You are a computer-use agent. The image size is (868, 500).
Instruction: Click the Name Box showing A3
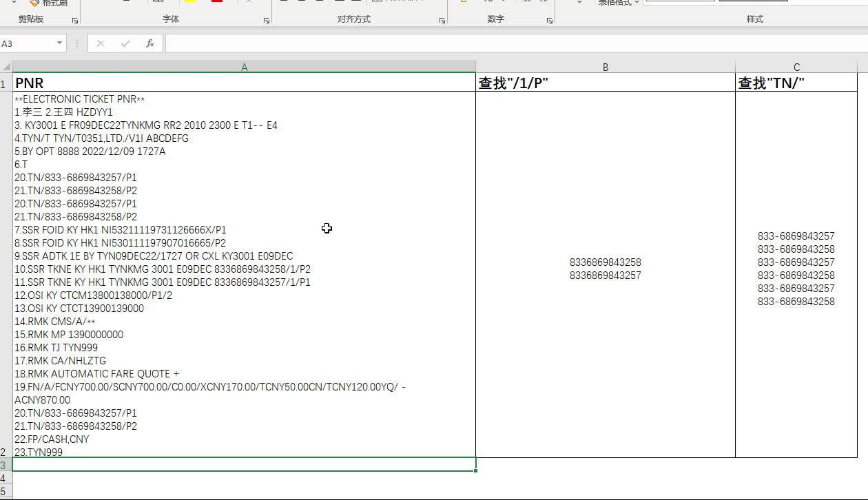pyautogui.click(x=28, y=43)
